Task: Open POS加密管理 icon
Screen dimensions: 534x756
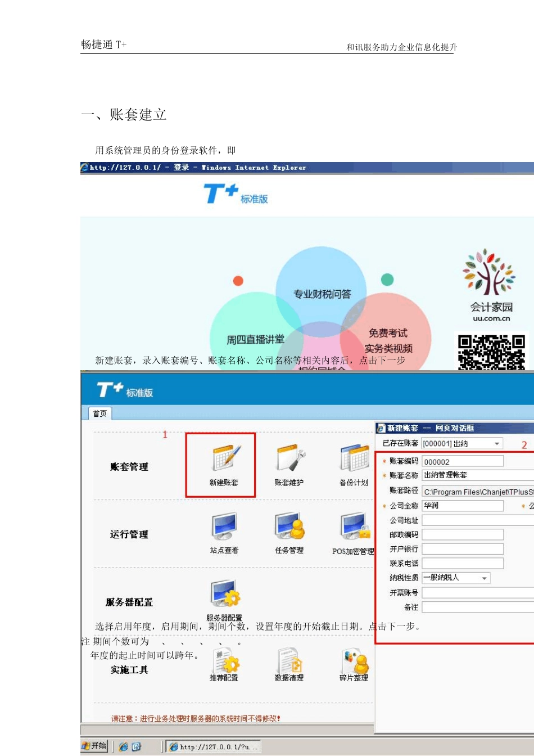Action: [355, 526]
